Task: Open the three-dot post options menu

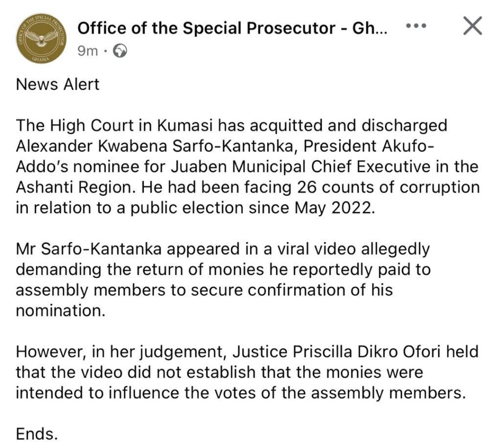Action: pos(416,25)
